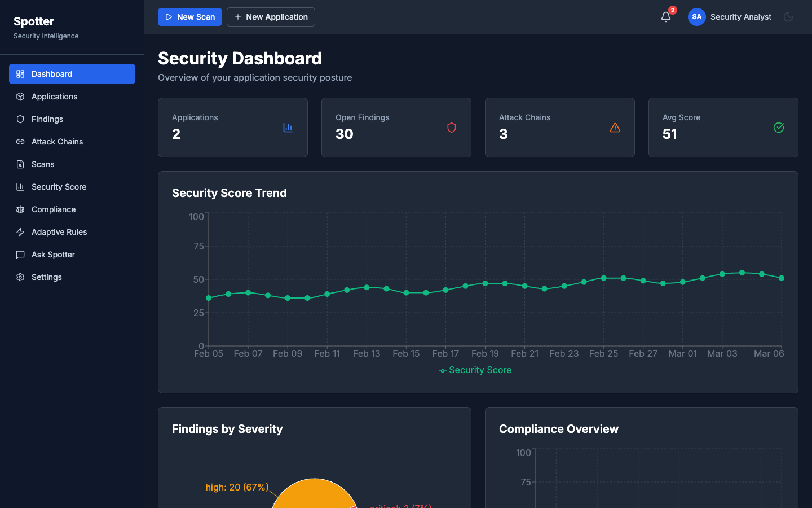
Task: Open Security Score via its chart icon
Action: click(20, 187)
